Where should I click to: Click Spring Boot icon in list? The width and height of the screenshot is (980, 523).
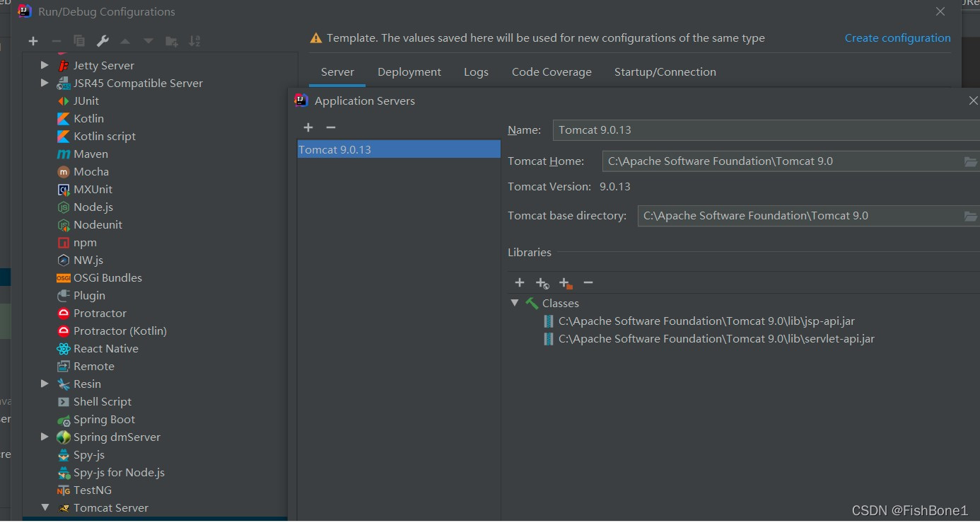(64, 419)
